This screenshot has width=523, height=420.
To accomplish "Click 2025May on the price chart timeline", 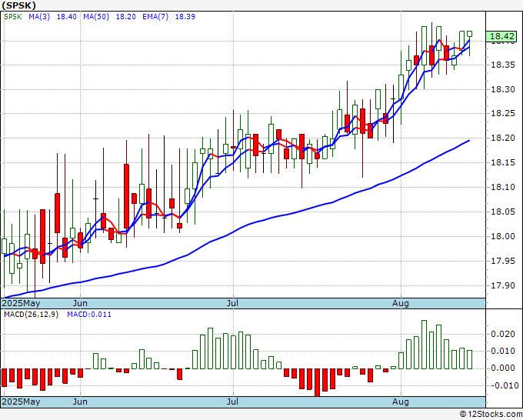I will click(x=21, y=304).
